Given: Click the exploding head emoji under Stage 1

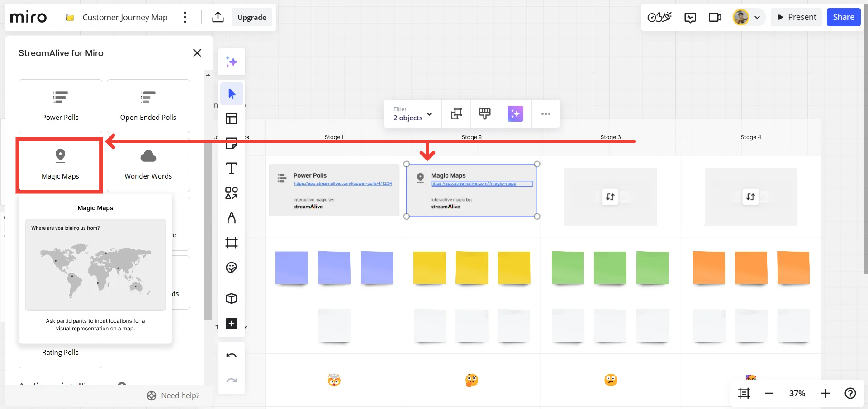Looking at the screenshot, I should 334,380.
